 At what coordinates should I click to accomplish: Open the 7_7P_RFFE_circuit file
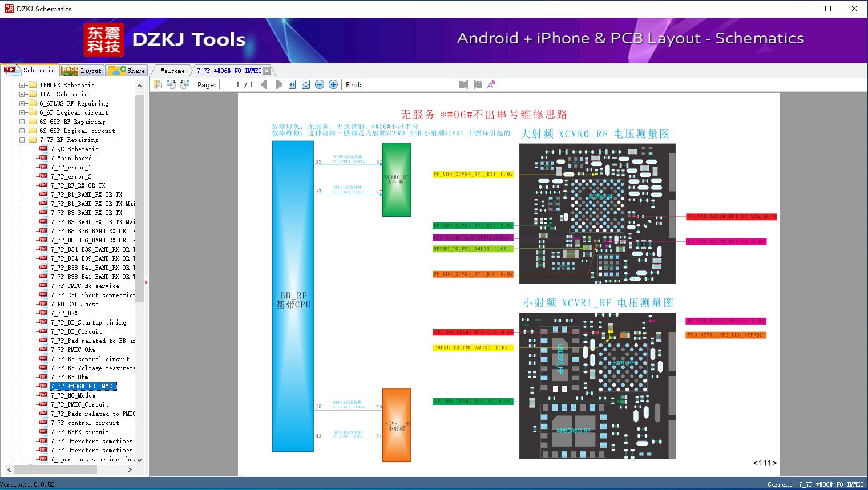(x=79, y=432)
